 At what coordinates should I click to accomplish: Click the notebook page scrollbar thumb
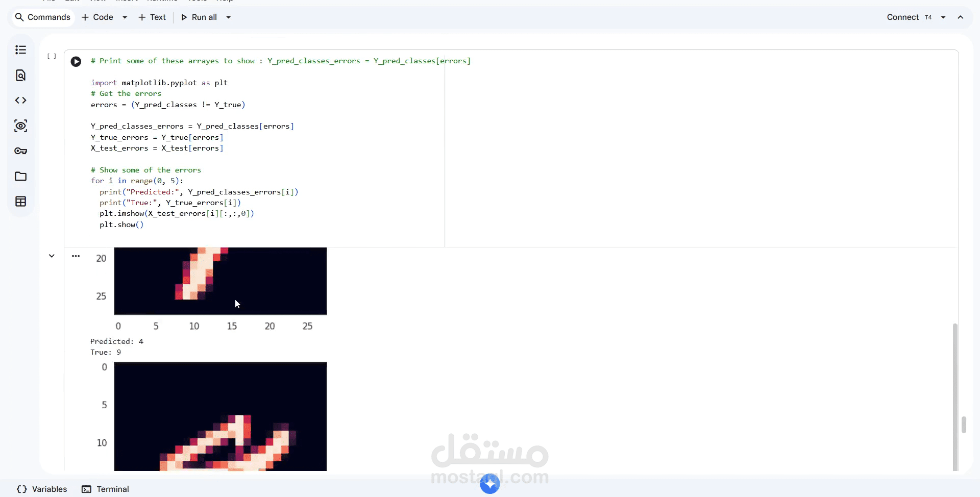coord(964,425)
